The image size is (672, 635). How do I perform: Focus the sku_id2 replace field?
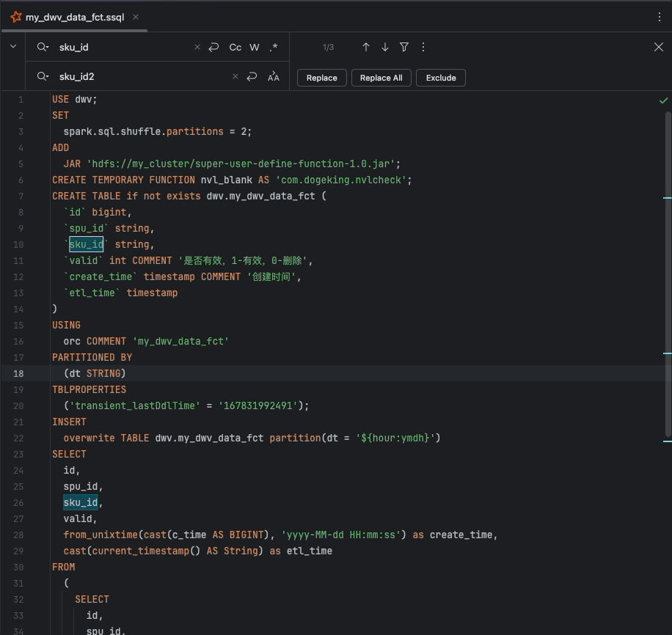coord(144,77)
